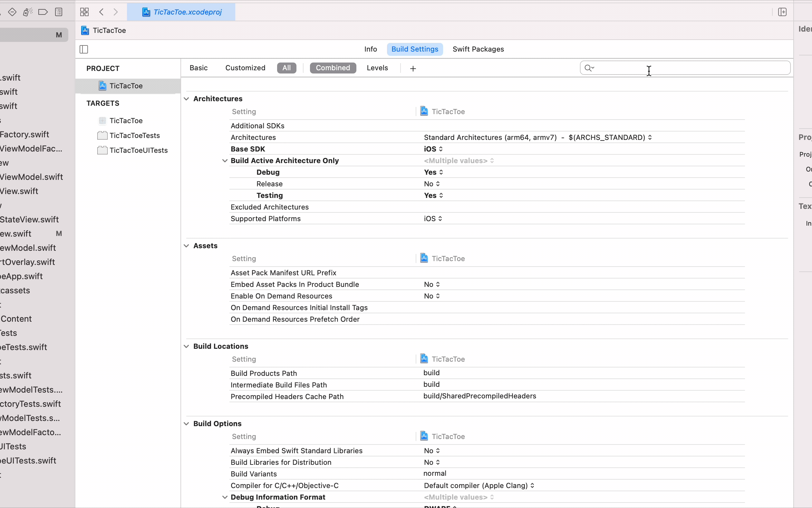Image resolution: width=812 pixels, height=508 pixels.
Task: Collapse the Build Options section
Action: (x=186, y=424)
